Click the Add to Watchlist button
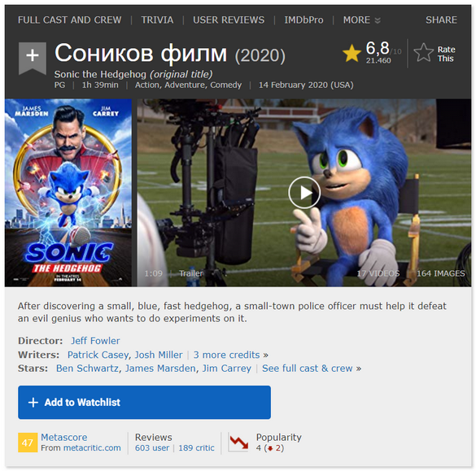 144,402
